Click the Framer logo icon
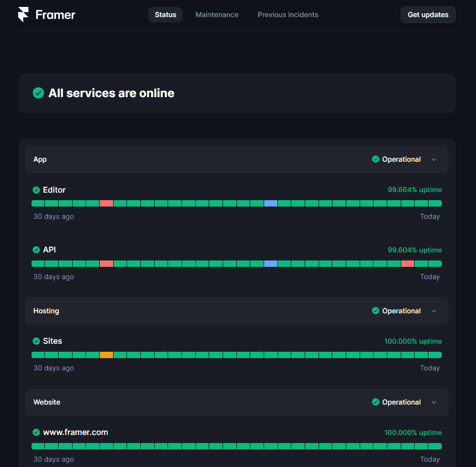 23,14
